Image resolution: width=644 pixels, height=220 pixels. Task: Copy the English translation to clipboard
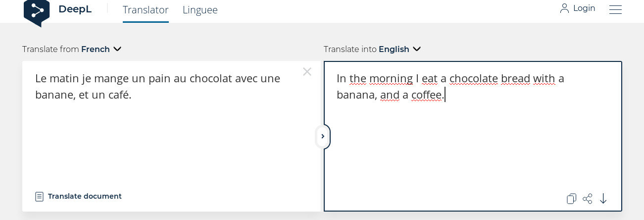(571, 199)
